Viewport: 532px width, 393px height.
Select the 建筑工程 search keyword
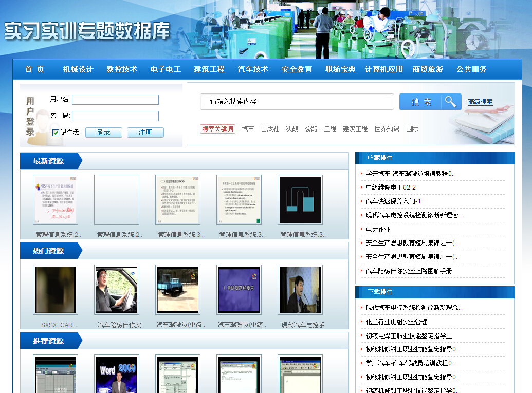pos(355,129)
